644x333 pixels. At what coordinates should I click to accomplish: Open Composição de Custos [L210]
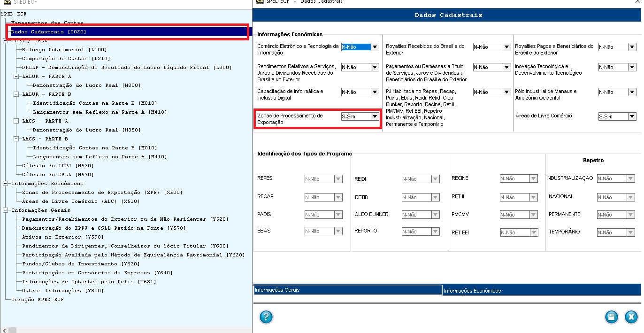(66, 59)
